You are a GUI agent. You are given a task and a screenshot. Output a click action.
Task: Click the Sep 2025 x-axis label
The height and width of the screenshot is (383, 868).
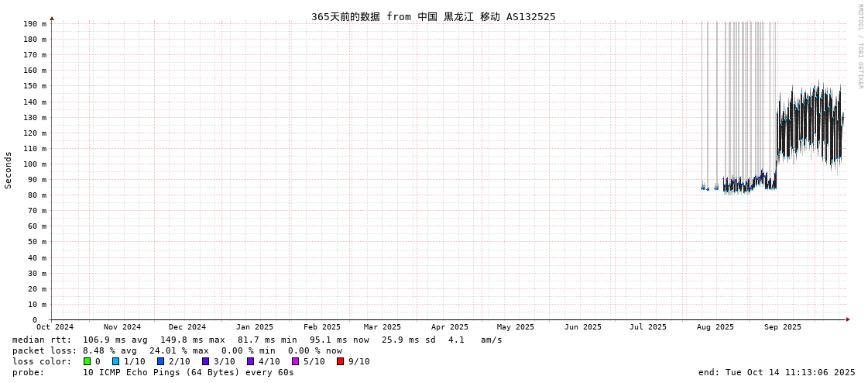tap(782, 327)
